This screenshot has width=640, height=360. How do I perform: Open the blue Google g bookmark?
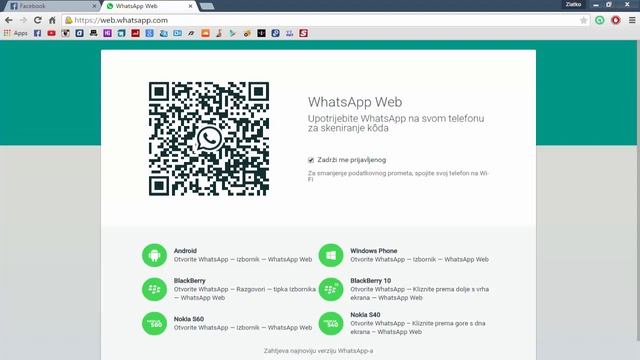coord(149,33)
